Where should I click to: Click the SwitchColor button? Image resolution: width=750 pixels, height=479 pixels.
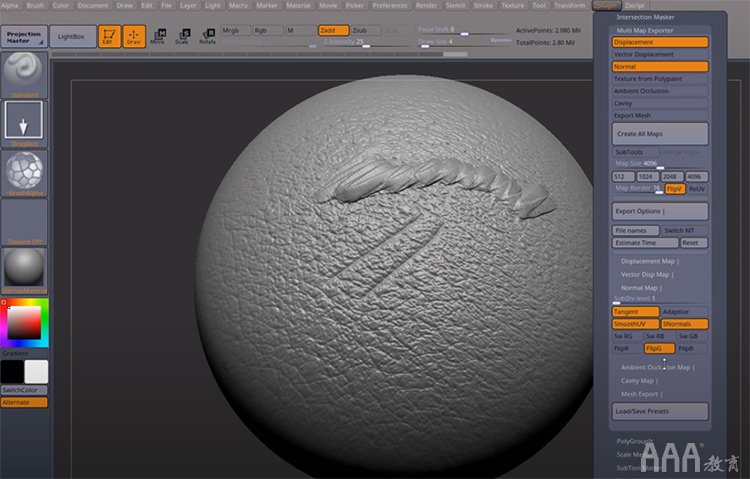24,390
